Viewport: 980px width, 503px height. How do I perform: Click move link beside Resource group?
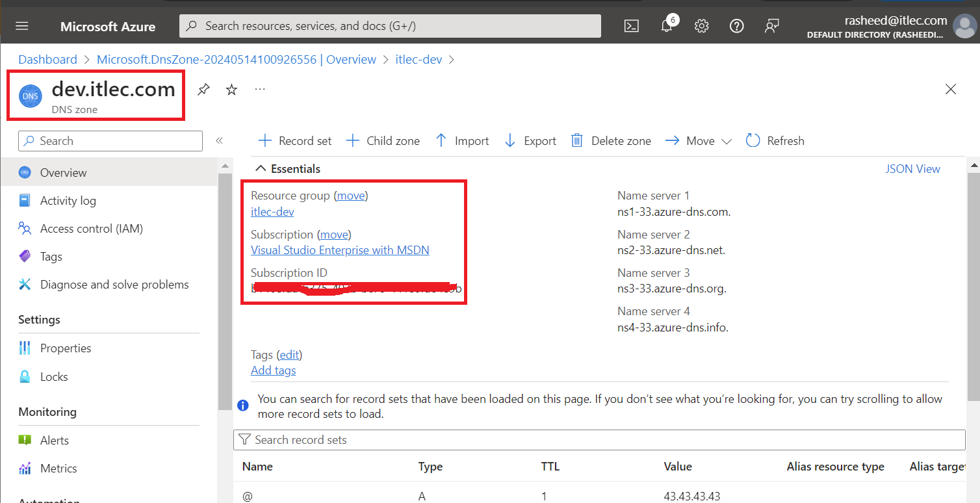pos(351,196)
